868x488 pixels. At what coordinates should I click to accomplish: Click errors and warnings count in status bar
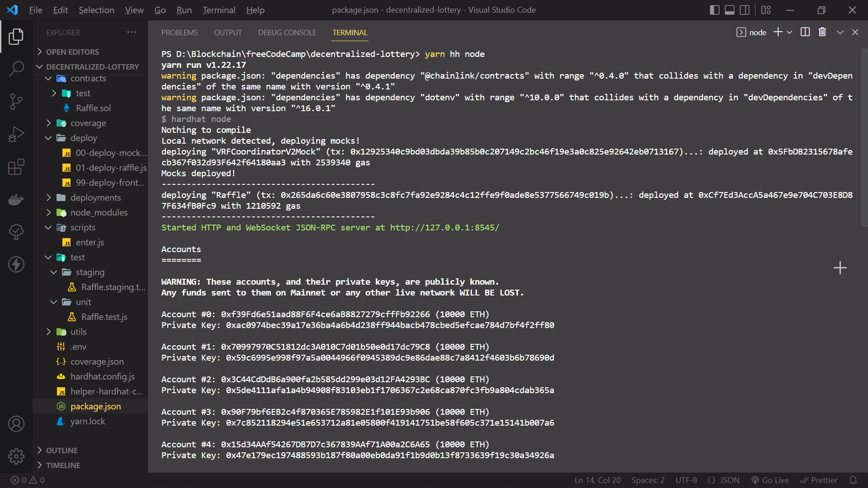28,480
